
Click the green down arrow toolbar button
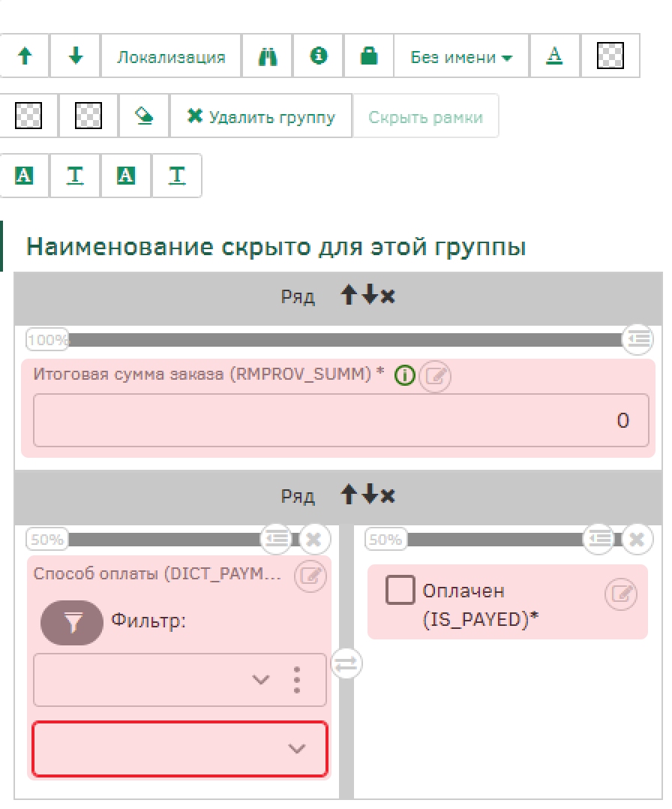point(75,56)
